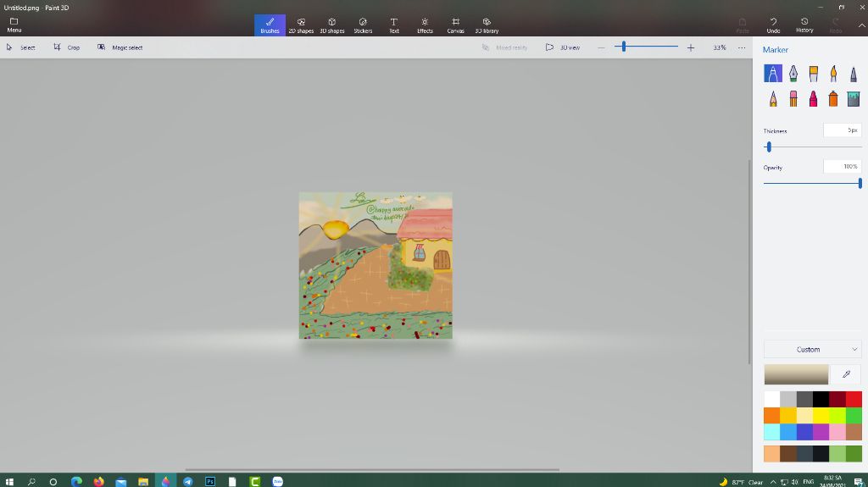
Task: Activate the Select tool
Action: click(x=20, y=47)
